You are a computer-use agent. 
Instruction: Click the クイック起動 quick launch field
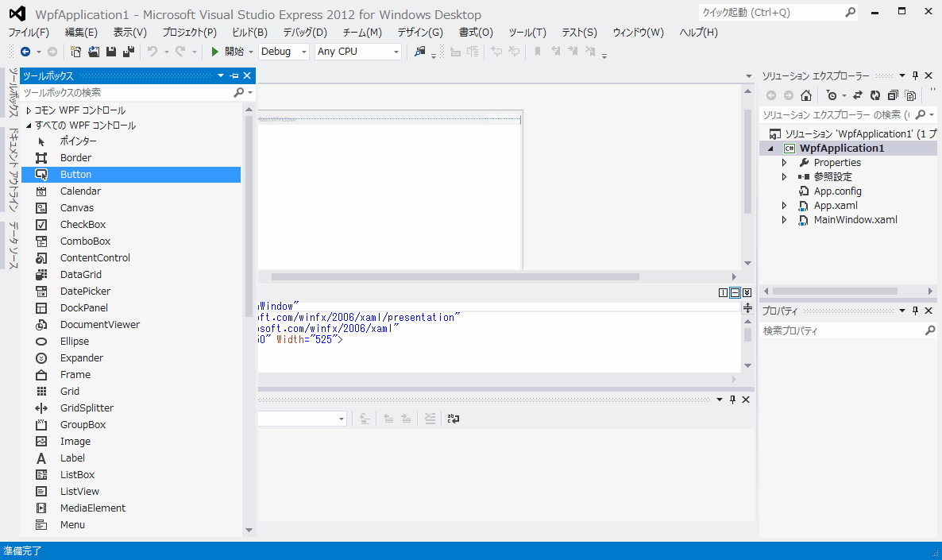pyautogui.click(x=772, y=13)
